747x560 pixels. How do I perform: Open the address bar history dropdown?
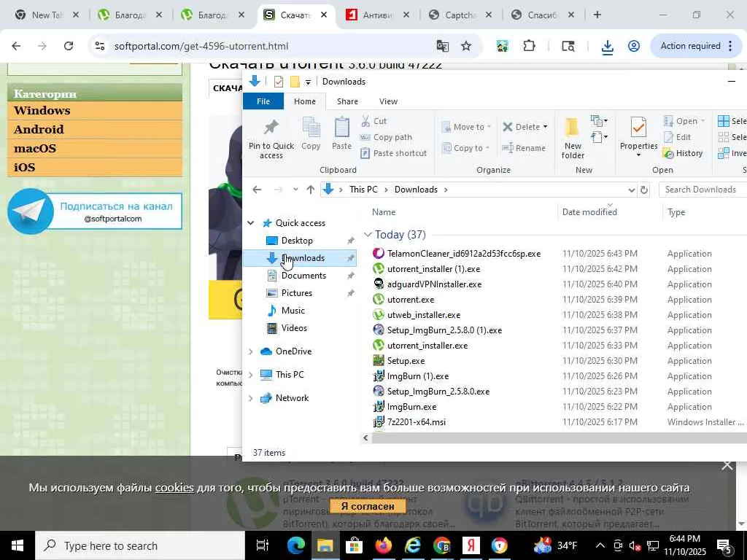632,190
